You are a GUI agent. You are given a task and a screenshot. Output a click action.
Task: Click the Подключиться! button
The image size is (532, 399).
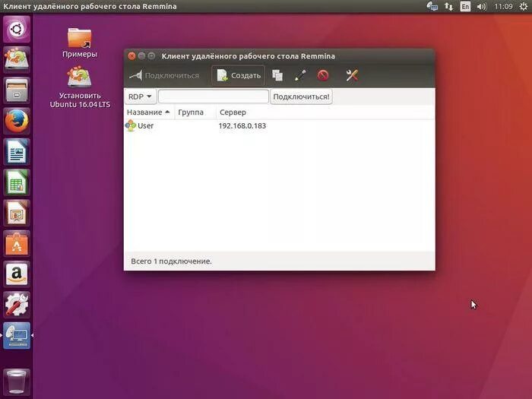pos(301,97)
